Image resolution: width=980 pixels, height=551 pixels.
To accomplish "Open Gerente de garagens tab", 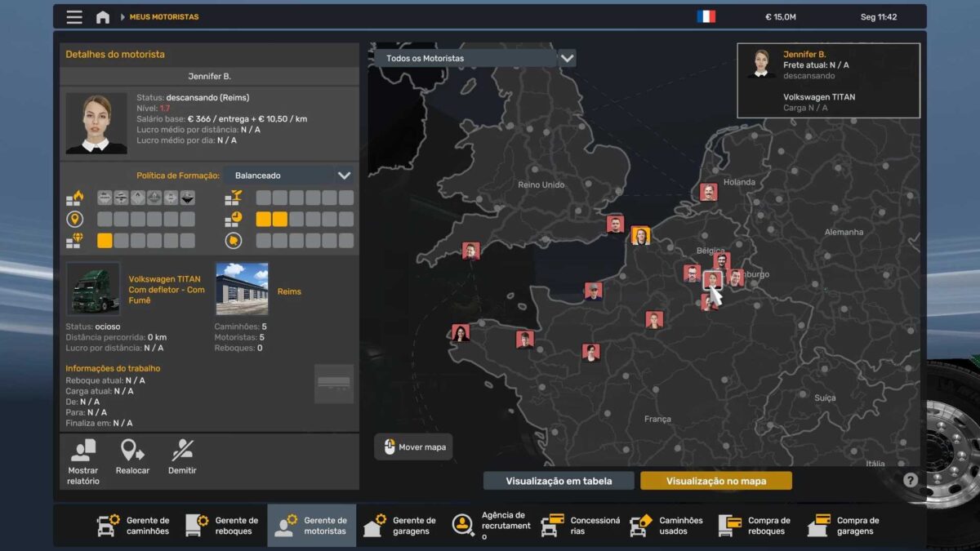I will pos(400,526).
